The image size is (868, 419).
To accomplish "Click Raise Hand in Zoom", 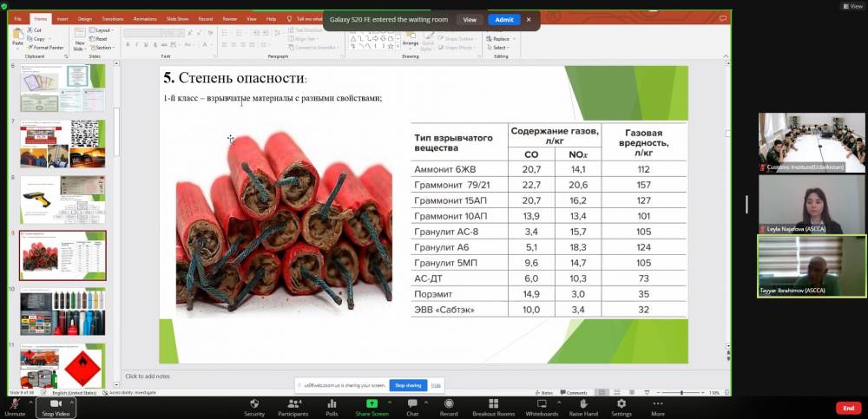I will pyautogui.click(x=583, y=408).
